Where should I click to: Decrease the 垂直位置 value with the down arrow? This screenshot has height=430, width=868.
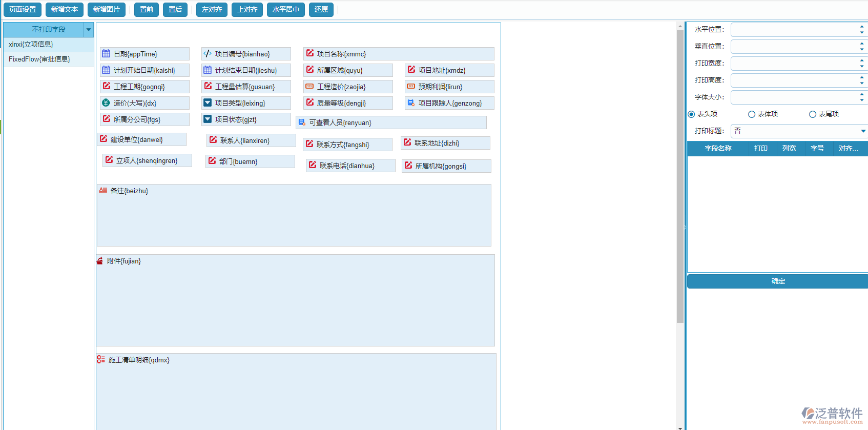tap(862, 50)
